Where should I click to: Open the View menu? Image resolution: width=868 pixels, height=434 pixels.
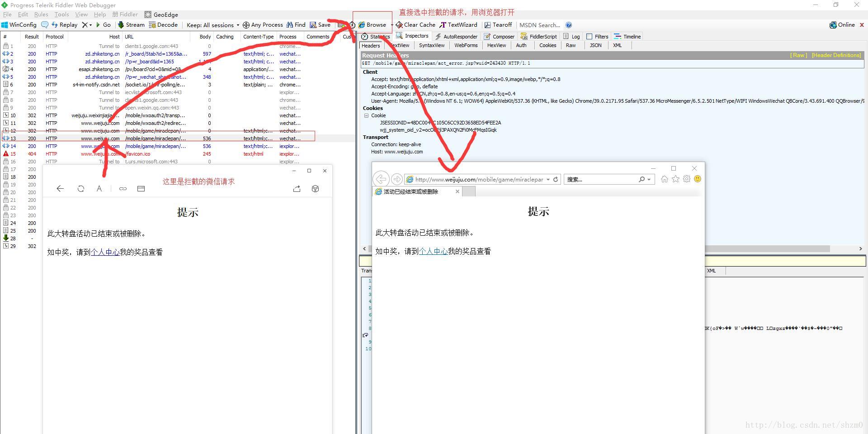[x=81, y=14]
